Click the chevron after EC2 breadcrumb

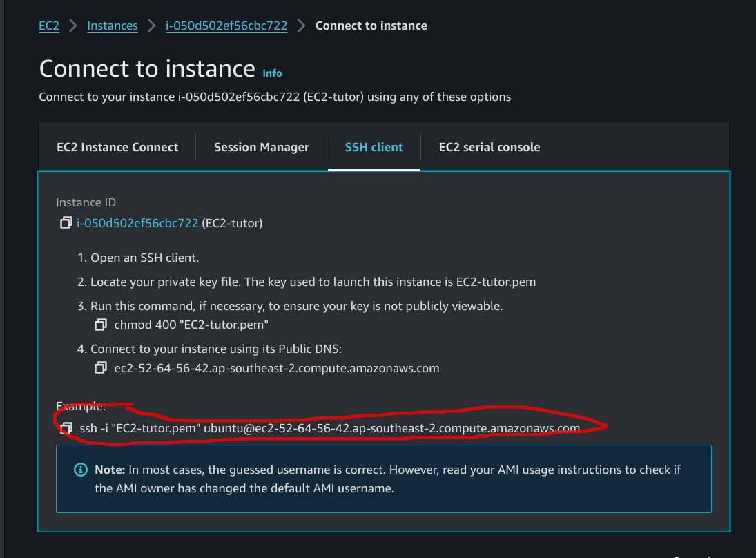pos(73,26)
